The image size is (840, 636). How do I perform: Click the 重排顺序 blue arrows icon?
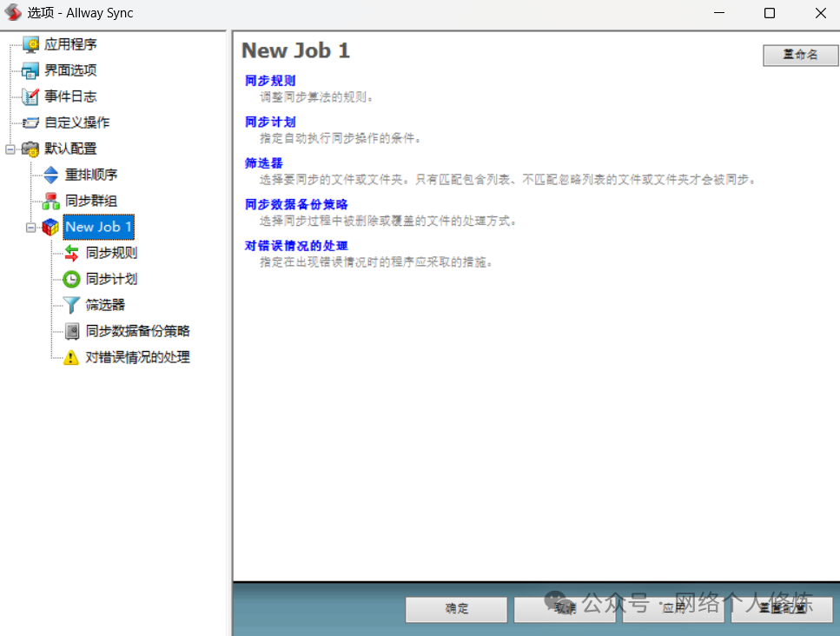(51, 175)
